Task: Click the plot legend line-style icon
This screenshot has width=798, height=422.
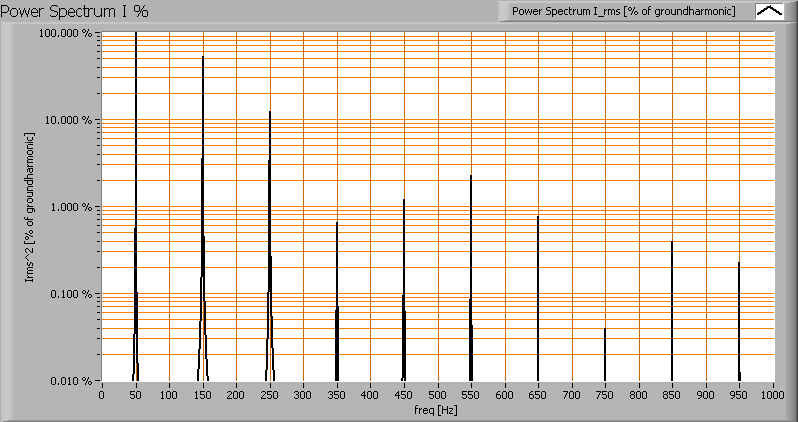Action: 769,11
